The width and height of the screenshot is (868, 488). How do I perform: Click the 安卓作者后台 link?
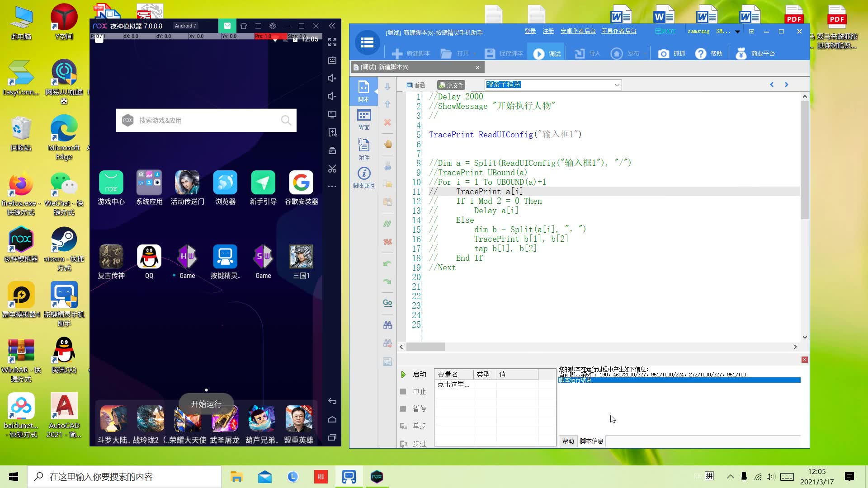click(578, 31)
